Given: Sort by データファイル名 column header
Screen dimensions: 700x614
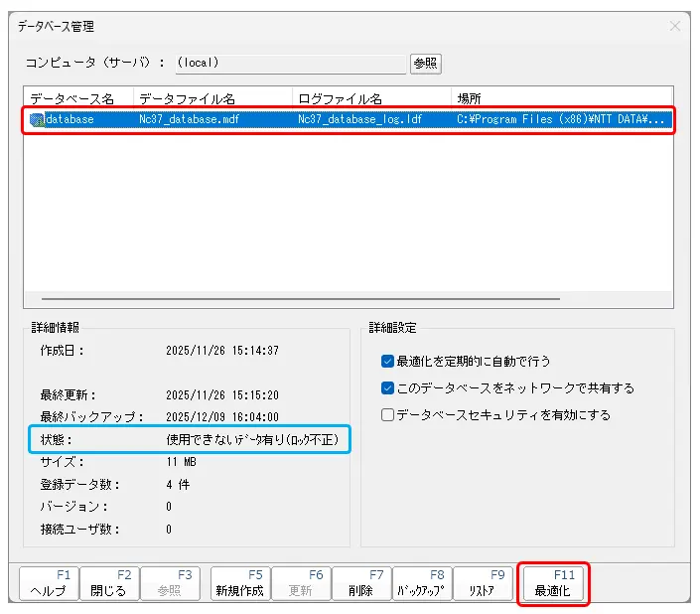Looking at the screenshot, I should [211, 98].
